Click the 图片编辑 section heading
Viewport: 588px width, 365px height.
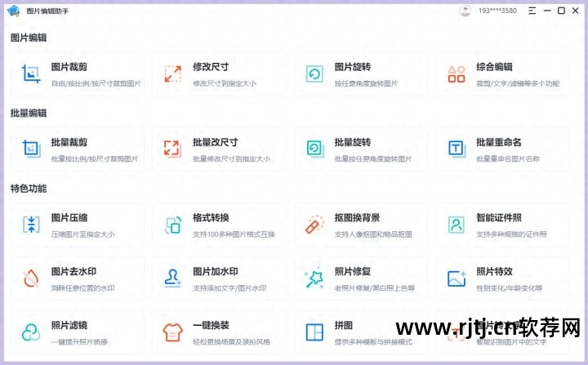(29, 38)
